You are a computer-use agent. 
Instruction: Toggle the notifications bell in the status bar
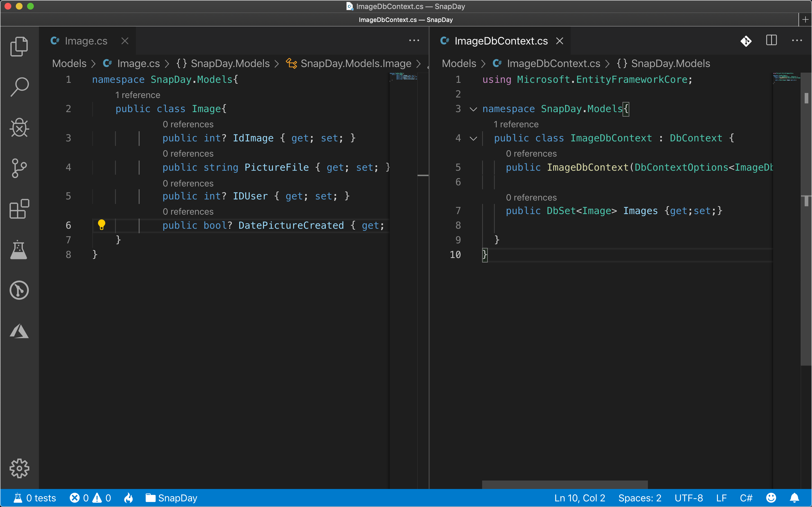point(794,498)
